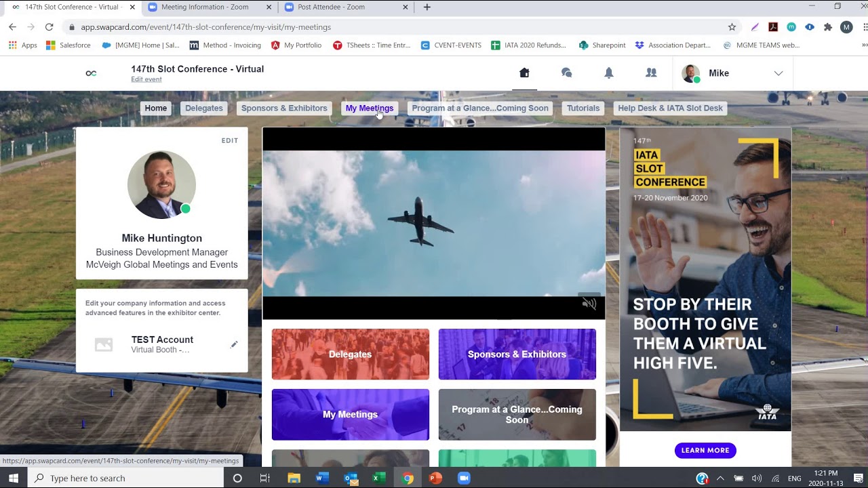Open the red Delegates tile
This screenshot has height=488, width=868.
tap(351, 354)
